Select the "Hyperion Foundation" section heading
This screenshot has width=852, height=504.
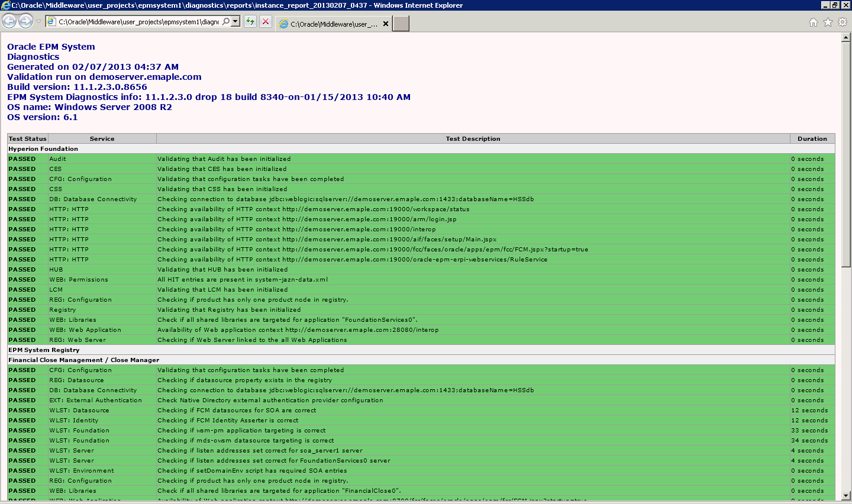[x=43, y=149]
